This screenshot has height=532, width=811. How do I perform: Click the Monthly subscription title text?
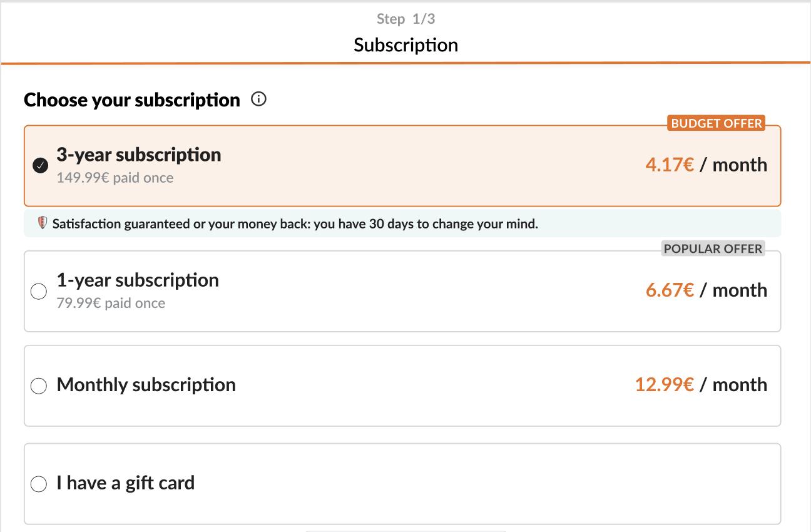(146, 384)
